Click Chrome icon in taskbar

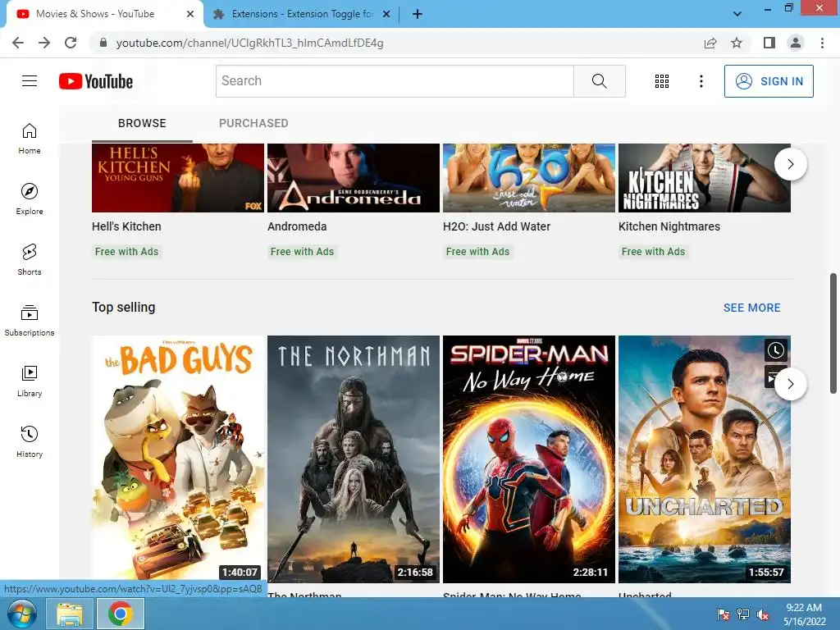point(120,614)
